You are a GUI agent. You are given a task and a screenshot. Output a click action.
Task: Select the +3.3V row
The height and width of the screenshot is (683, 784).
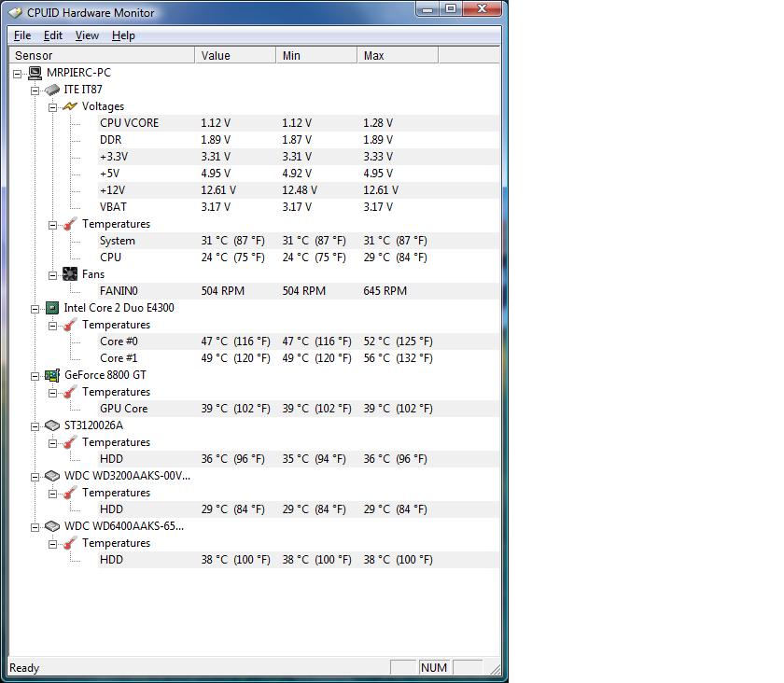[x=299, y=157]
